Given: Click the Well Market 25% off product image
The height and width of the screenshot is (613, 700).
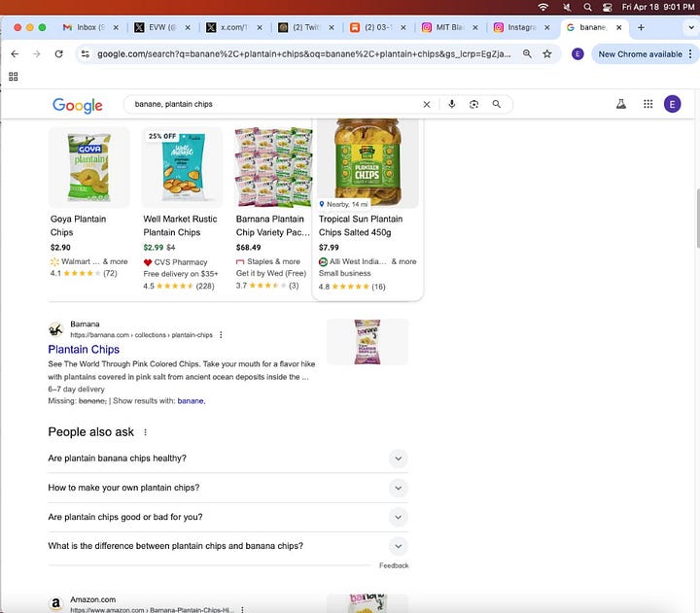Looking at the screenshot, I should (182, 167).
